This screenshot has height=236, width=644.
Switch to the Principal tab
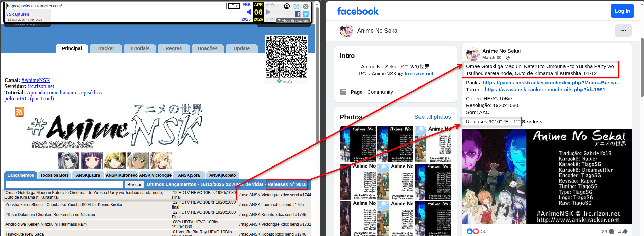click(72, 48)
